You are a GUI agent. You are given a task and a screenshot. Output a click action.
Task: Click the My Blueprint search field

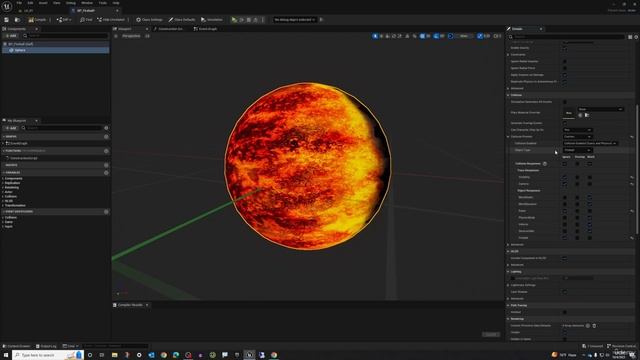coord(61,128)
